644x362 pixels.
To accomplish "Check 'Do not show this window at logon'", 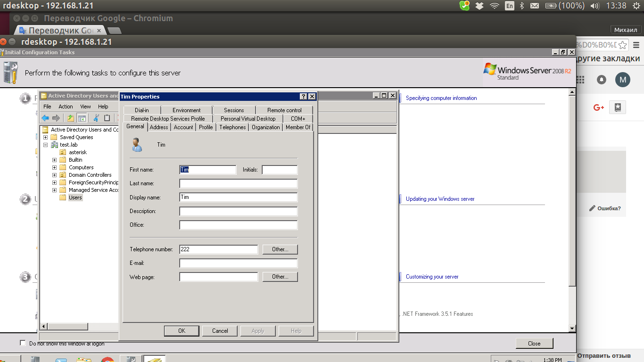I will point(23,343).
